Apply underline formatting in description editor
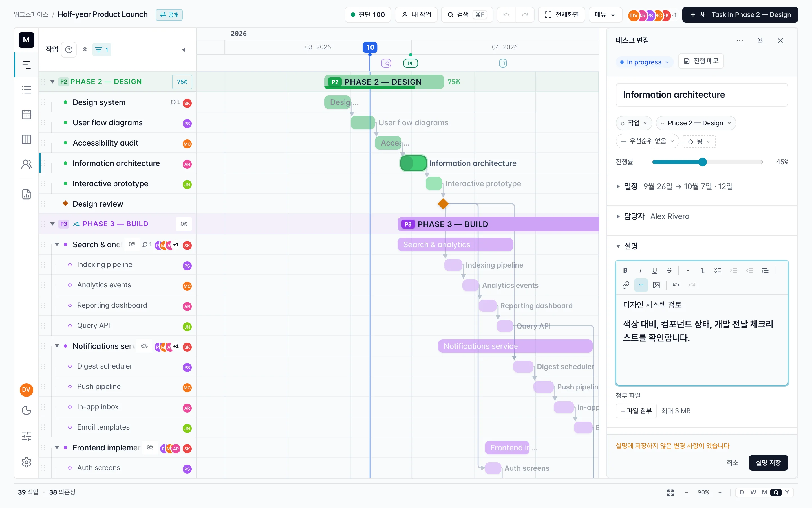 coord(654,270)
